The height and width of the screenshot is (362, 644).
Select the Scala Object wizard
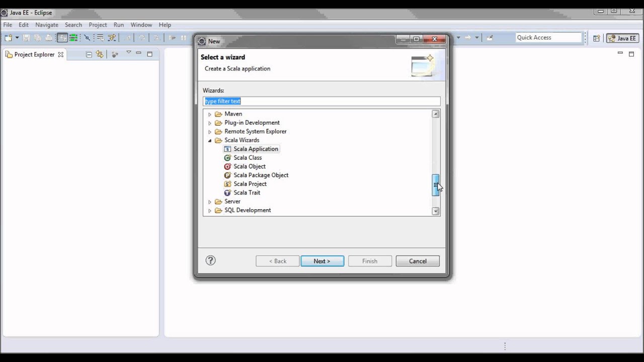(250, 166)
